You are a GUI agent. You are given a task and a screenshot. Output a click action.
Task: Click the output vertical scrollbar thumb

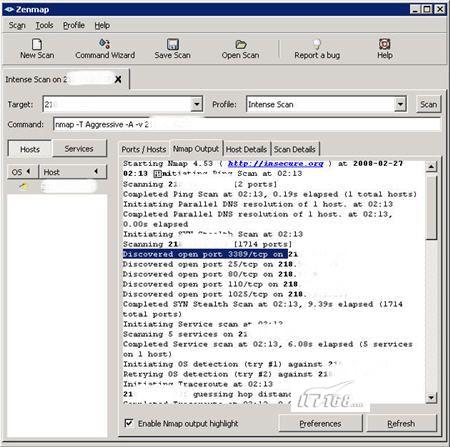(431, 207)
